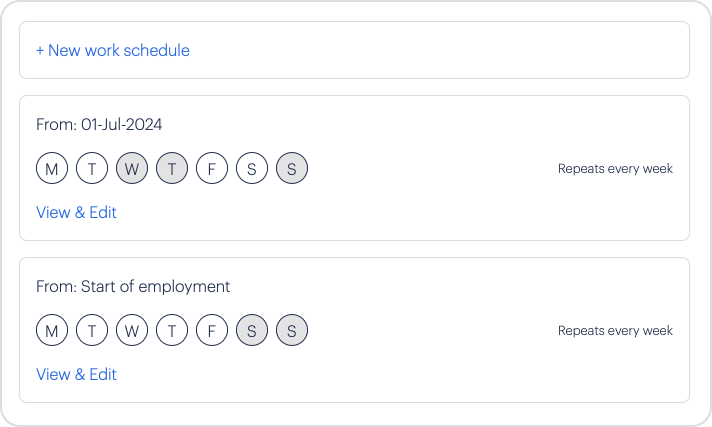Toggle Sunday in Start of employment schedule
This screenshot has width=712, height=427.
[292, 330]
